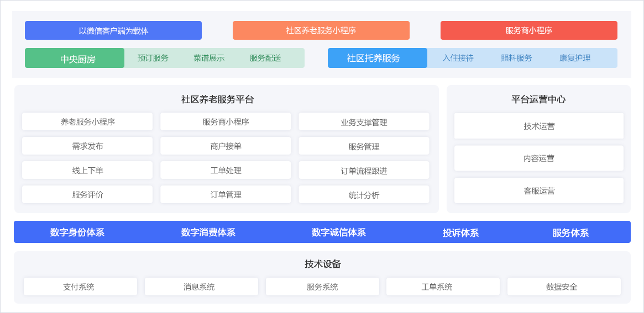Click the 需求发布 box

87,146
